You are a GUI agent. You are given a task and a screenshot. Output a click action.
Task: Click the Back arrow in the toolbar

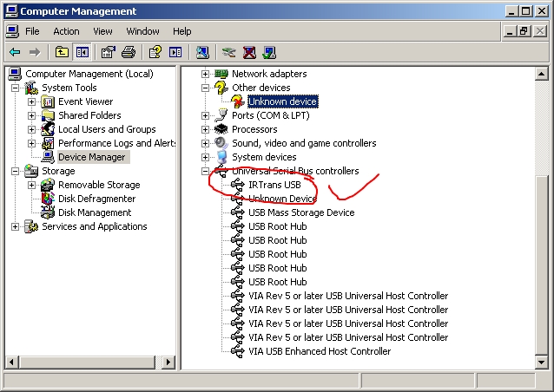[15, 52]
